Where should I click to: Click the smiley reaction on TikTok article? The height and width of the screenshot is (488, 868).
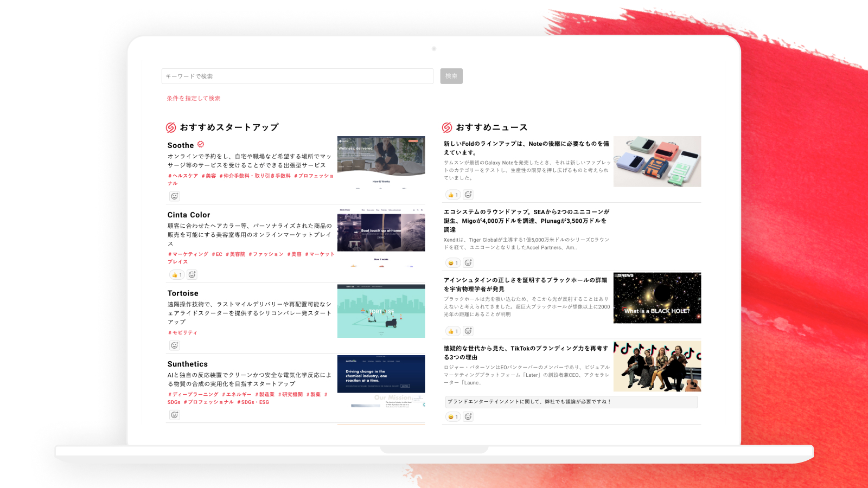452,417
